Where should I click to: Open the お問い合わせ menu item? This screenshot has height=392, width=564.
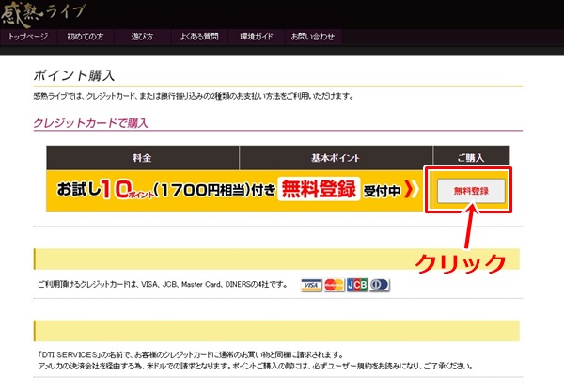pyautogui.click(x=313, y=37)
